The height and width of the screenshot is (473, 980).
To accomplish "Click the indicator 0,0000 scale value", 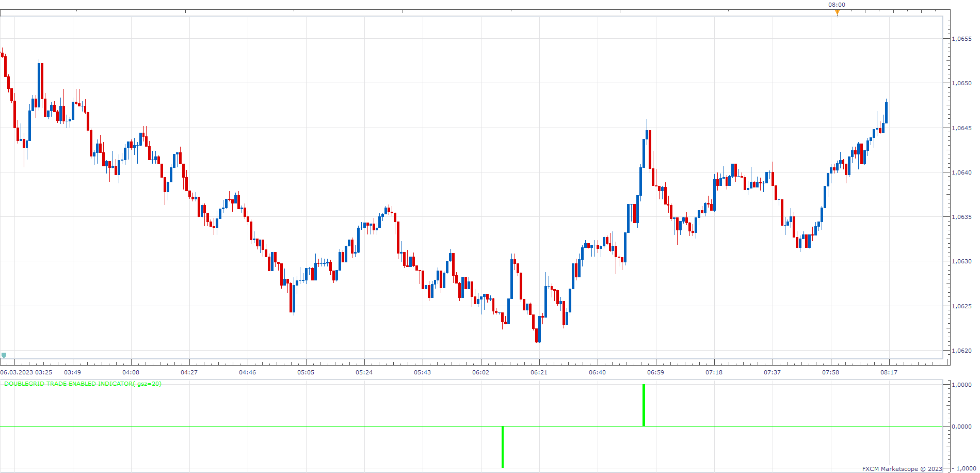I will 961,427.
